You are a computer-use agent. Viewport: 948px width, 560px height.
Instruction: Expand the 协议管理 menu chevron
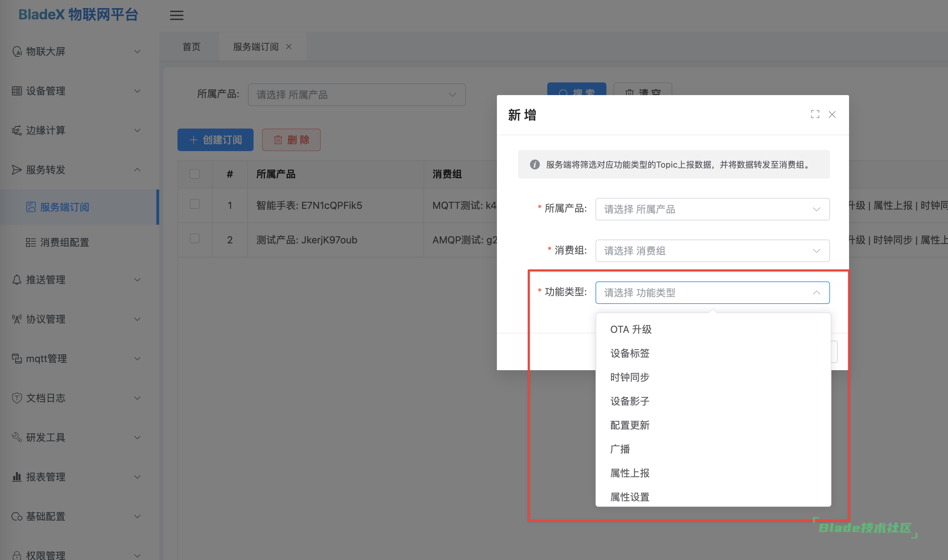(x=138, y=319)
